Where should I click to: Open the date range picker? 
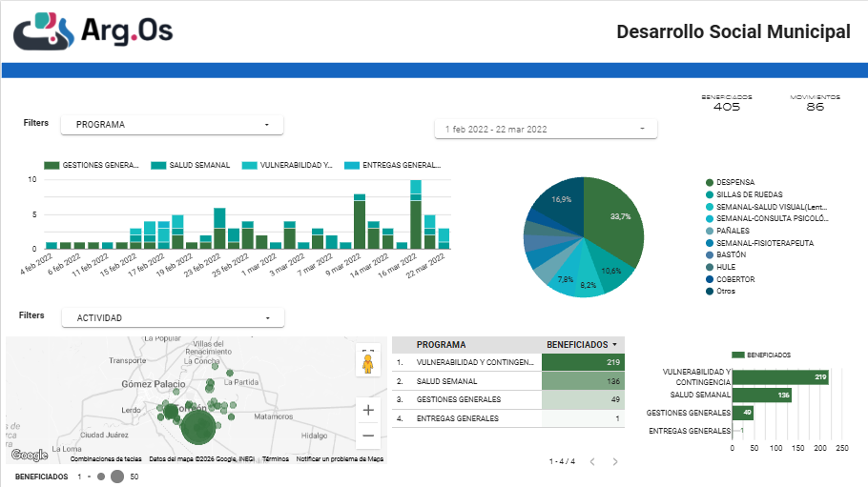coord(546,129)
